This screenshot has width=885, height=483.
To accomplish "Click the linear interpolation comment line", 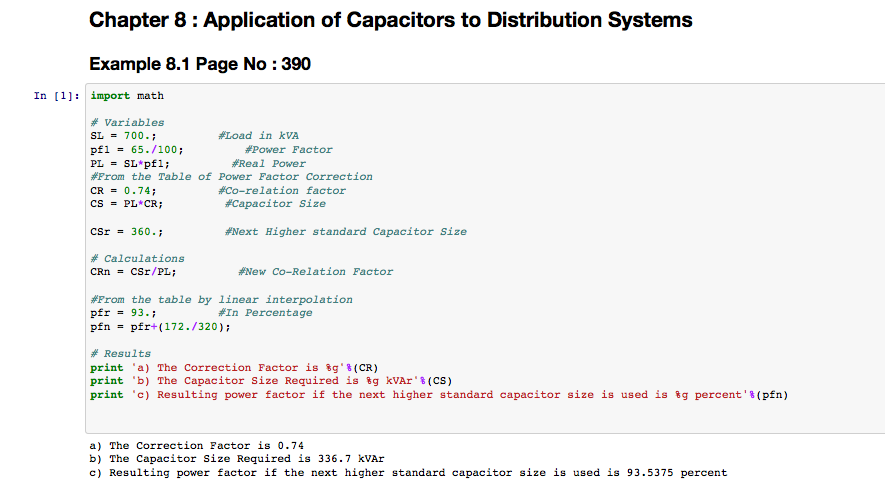I will 221,299.
